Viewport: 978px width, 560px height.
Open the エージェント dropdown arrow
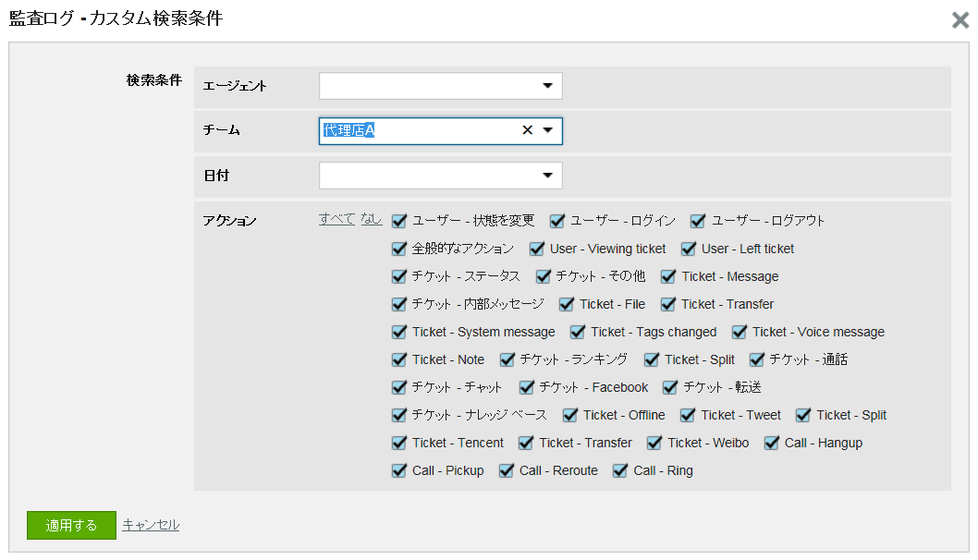547,86
